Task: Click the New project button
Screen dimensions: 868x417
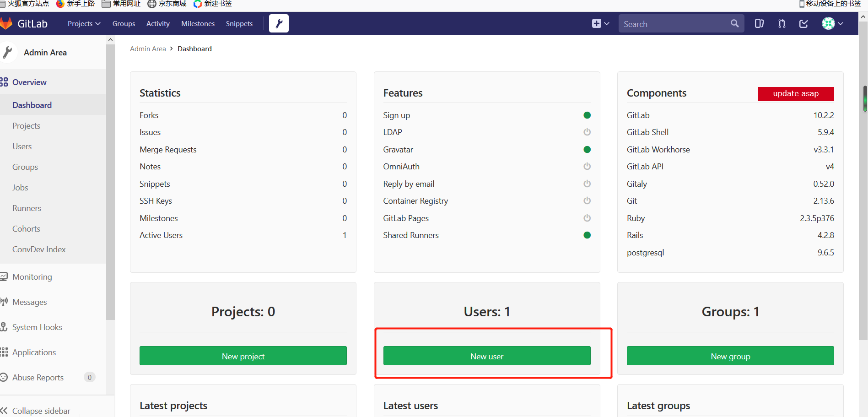Action: [243, 356]
